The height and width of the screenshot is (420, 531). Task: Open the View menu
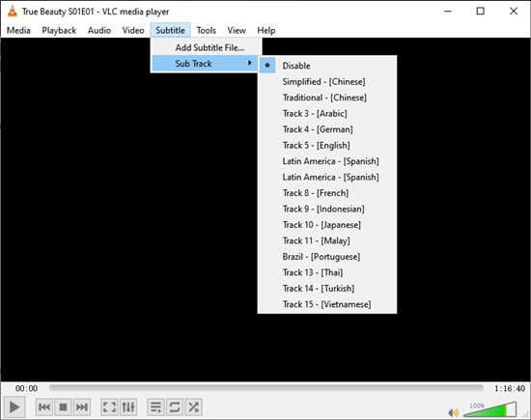(x=237, y=31)
